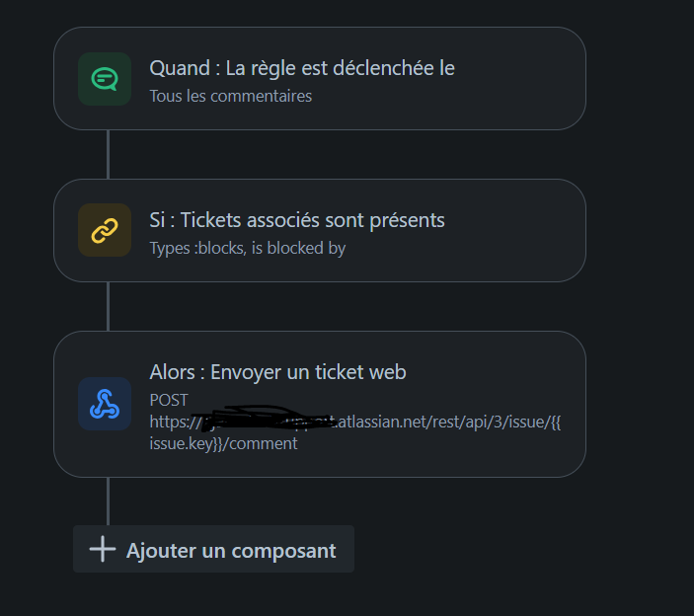
Task: Click connector line between Quand and Si
Action: (x=108, y=154)
